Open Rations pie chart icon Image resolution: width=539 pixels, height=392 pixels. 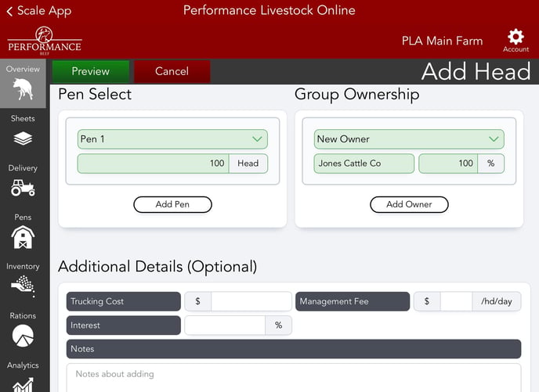[x=23, y=336]
